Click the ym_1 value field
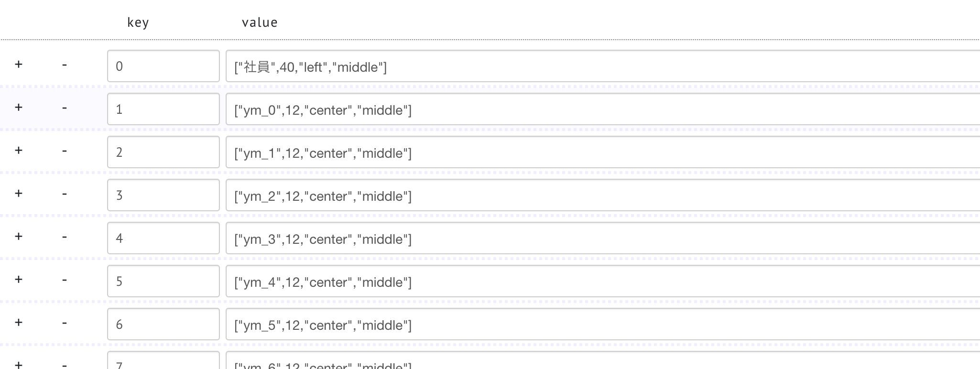980x369 pixels. 603,152
